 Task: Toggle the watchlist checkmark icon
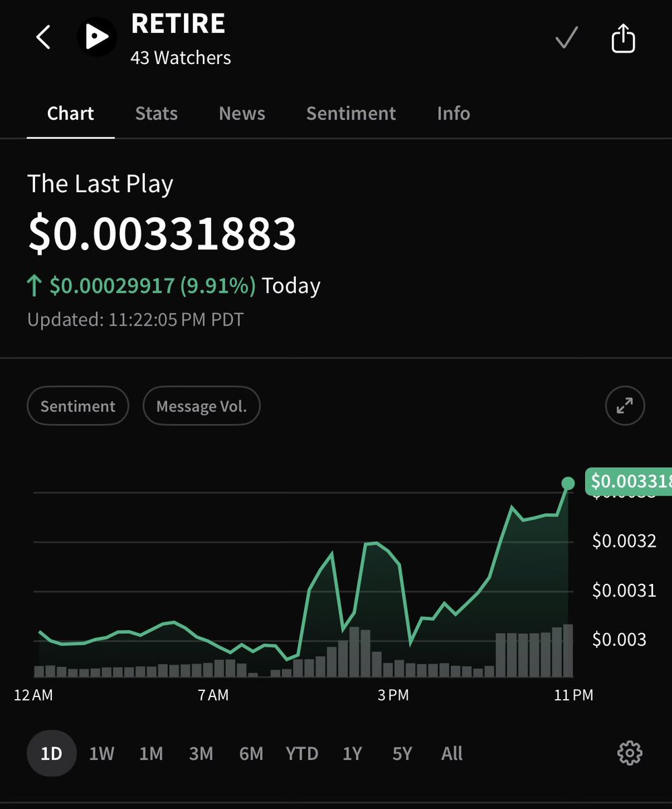(x=566, y=38)
